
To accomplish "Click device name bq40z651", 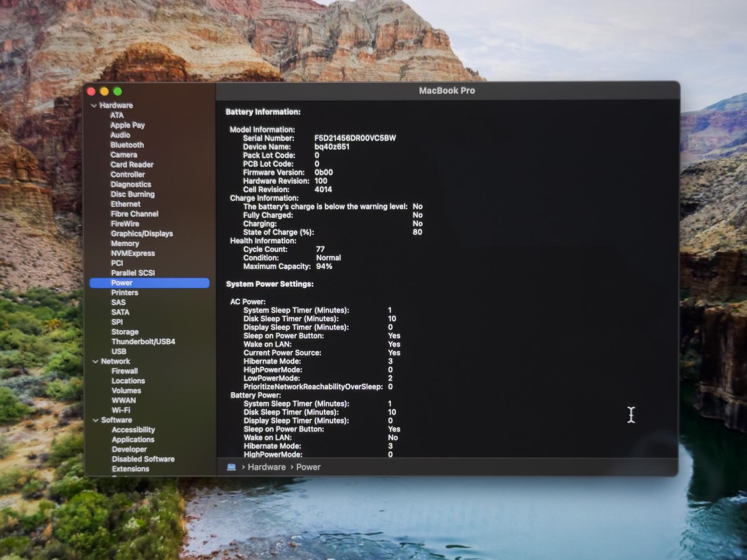I will [x=332, y=147].
